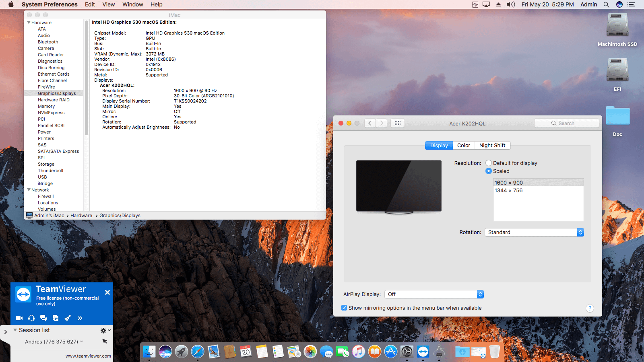Open the Edit menu
Viewport: 644px width, 362px height.
(x=90, y=4)
